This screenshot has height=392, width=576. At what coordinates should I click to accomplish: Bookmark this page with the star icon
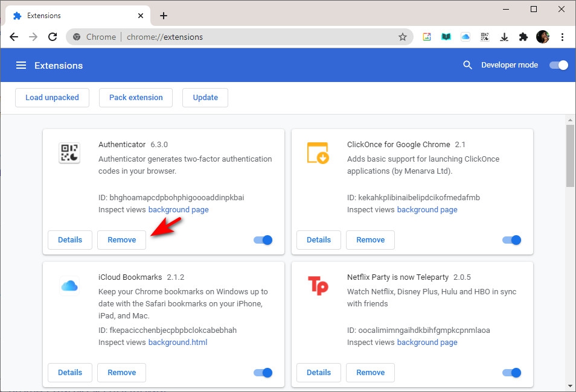(403, 37)
